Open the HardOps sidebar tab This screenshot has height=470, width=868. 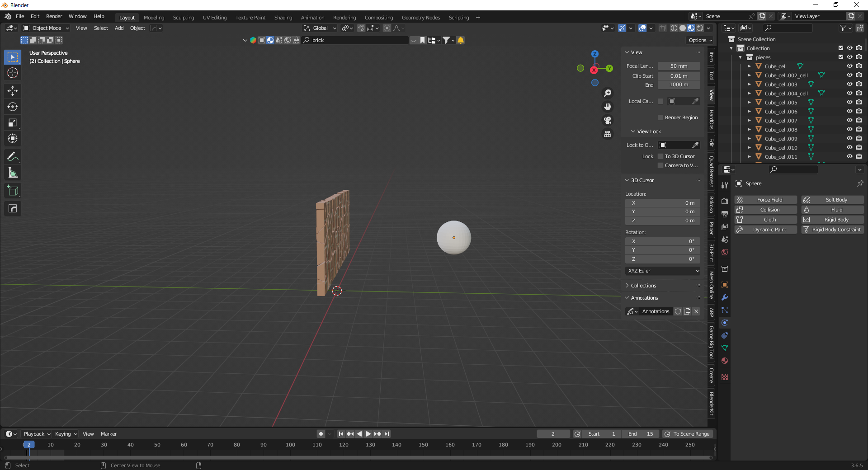point(712,119)
